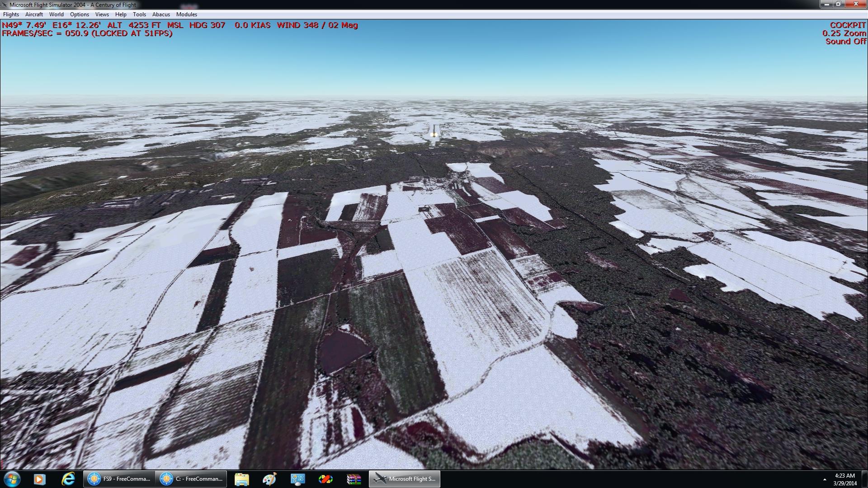The height and width of the screenshot is (488, 868).
Task: Open the World menu
Action: [x=57, y=14]
